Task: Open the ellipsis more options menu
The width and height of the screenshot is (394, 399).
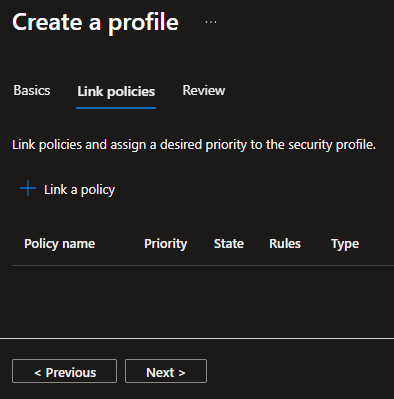Action: [x=211, y=22]
